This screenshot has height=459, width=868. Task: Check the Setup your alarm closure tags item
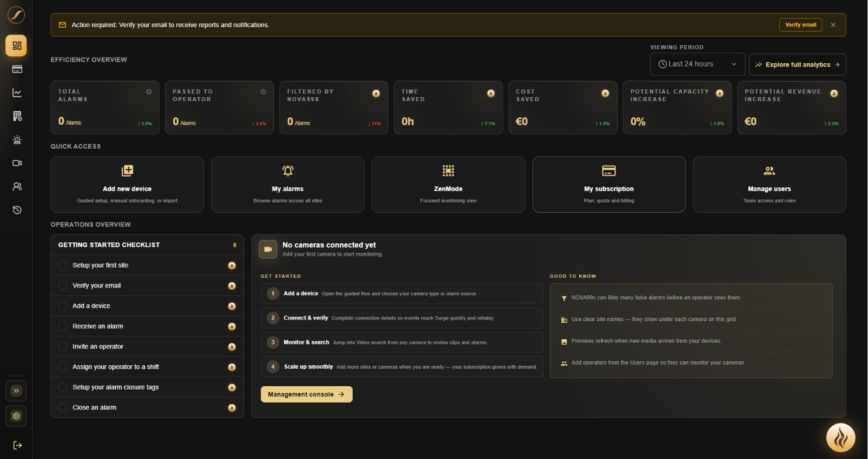coord(63,387)
